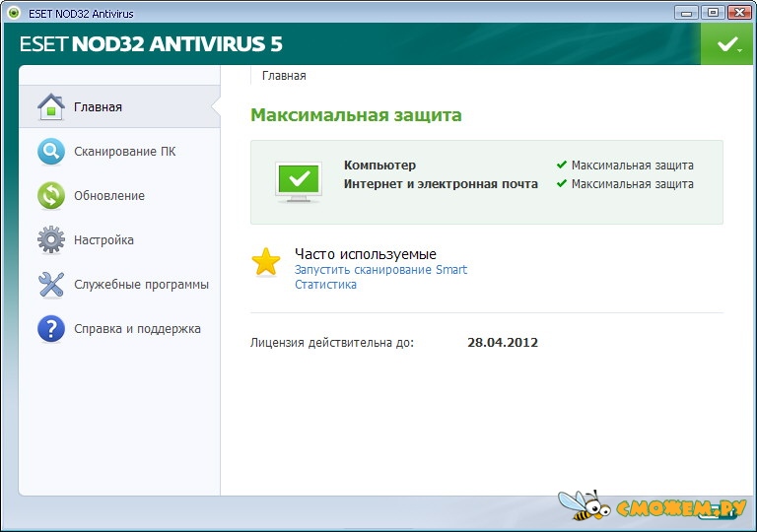This screenshot has height=532, width=757.
Task: Open the Статистика link
Action: pyautogui.click(x=326, y=285)
